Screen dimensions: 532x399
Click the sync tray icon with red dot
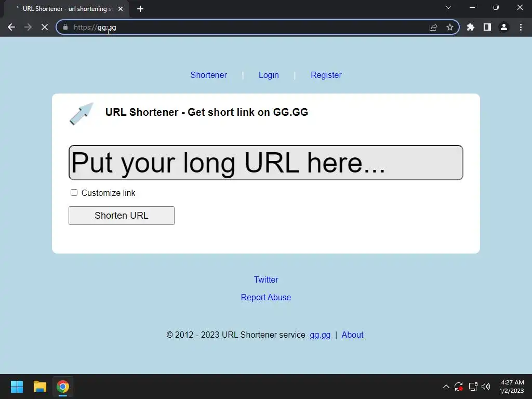pyautogui.click(x=459, y=387)
